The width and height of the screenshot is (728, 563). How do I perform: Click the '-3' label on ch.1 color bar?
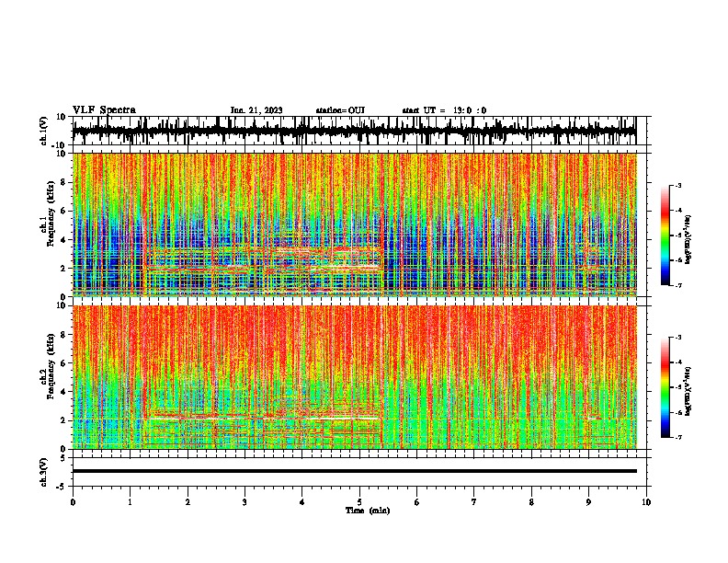(x=677, y=186)
